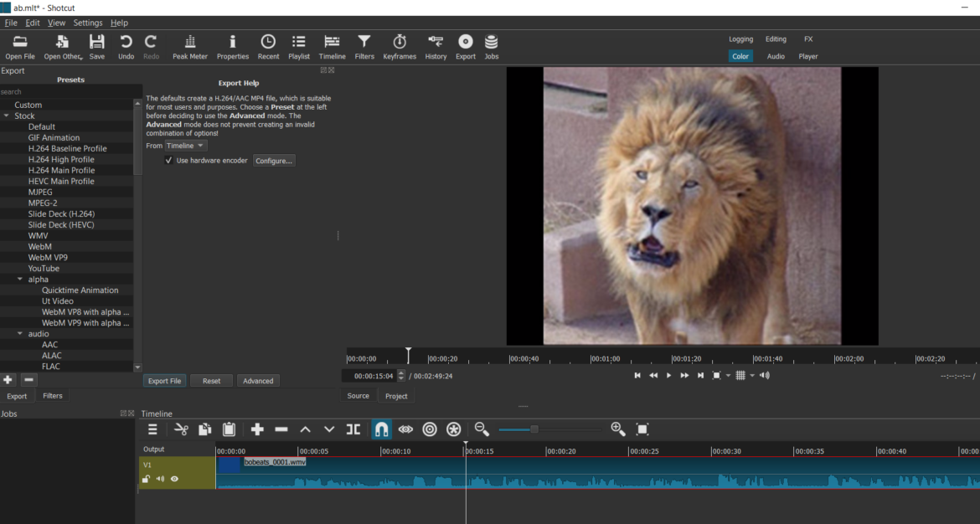Append a clip using the plus icon
Screen dimensions: 980x524
click(257, 429)
